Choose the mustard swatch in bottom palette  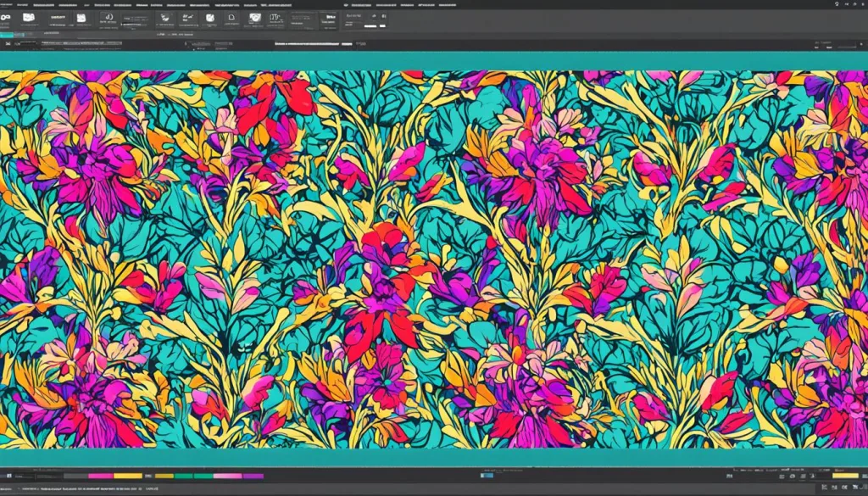pos(164,476)
